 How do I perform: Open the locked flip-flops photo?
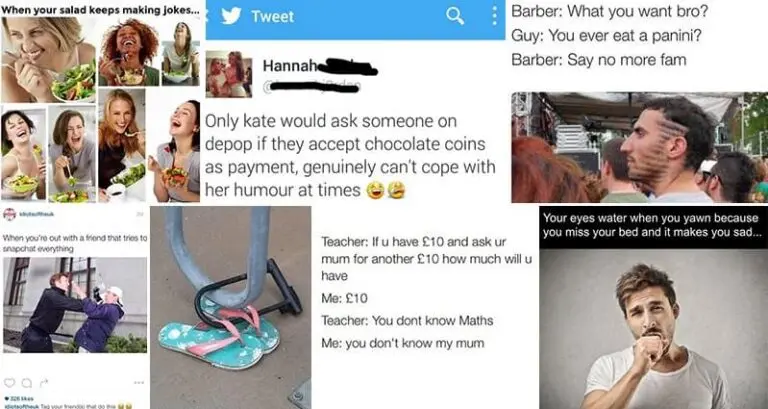230,307
